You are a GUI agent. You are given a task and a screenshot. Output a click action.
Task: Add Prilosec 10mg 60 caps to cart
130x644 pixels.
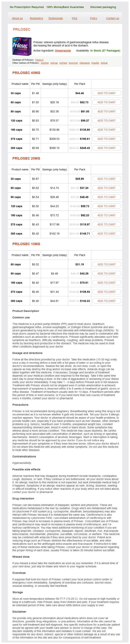click(106, 265)
